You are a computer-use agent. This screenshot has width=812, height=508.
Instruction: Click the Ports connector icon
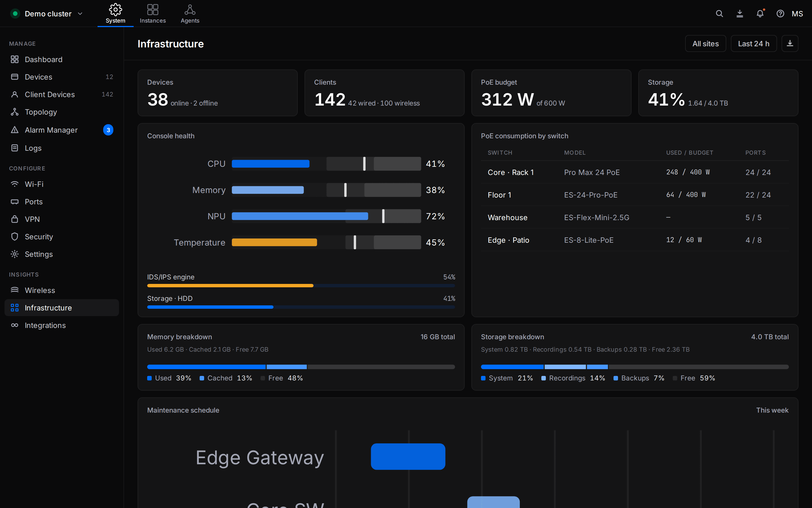[x=14, y=202]
